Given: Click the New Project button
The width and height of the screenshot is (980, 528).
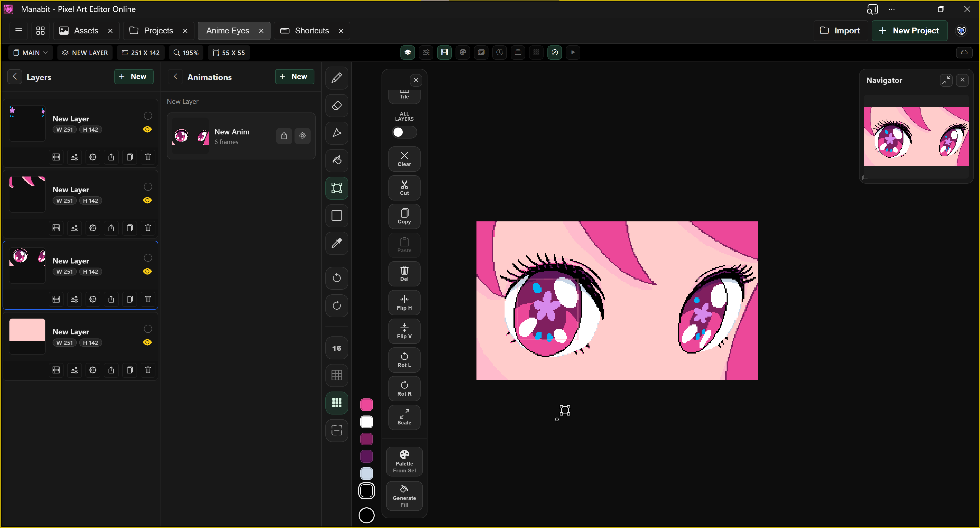Looking at the screenshot, I should tap(909, 31).
